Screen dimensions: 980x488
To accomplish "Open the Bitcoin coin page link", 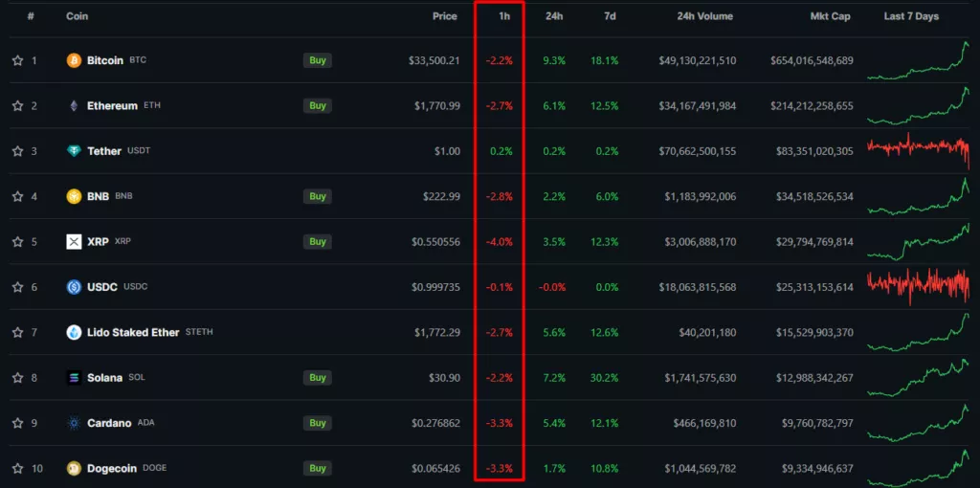I will coord(105,60).
